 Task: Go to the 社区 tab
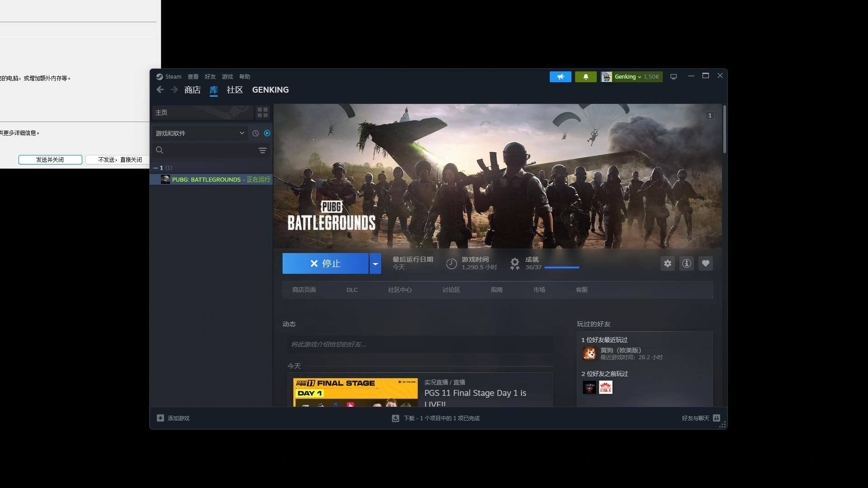coord(235,90)
